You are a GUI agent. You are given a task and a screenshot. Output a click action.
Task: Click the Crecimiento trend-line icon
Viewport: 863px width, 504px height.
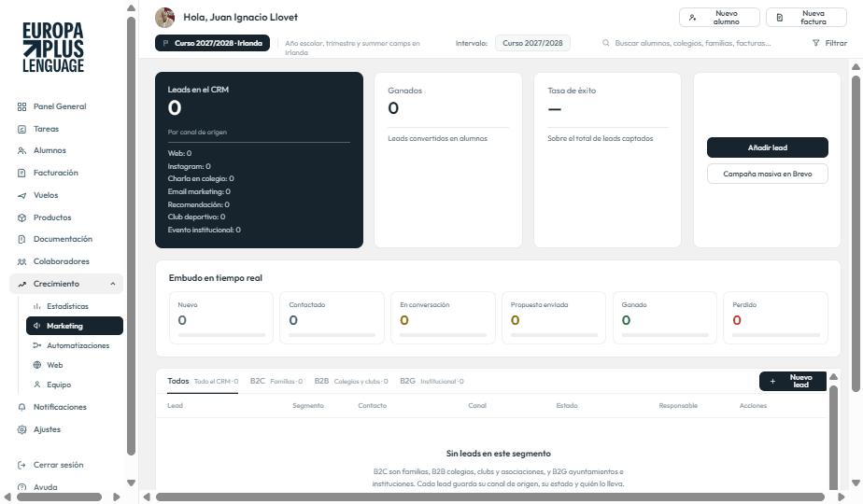[22, 284]
